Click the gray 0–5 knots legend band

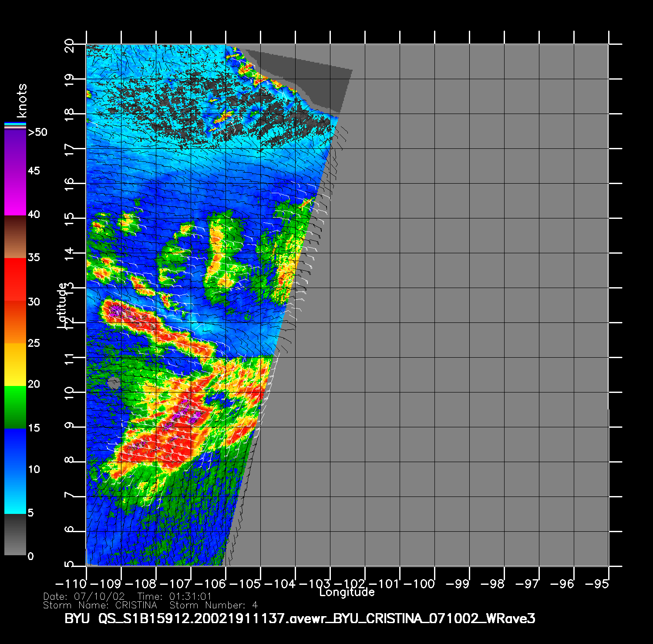click(15, 534)
